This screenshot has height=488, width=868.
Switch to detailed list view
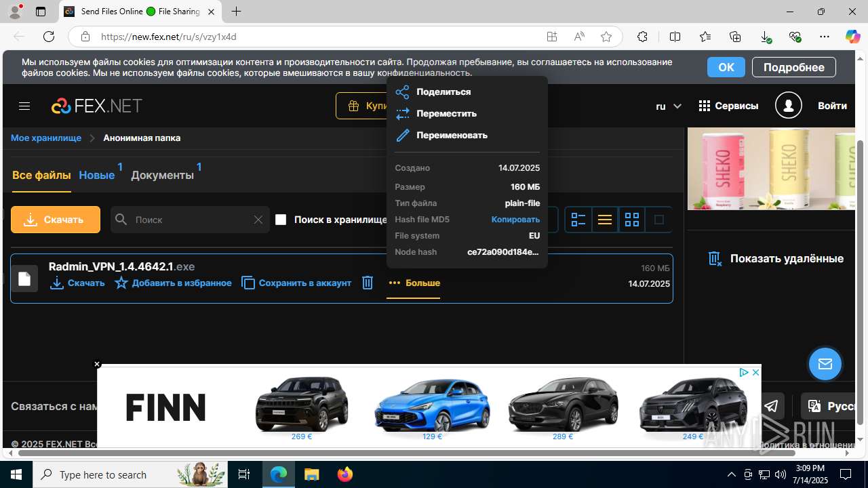point(578,220)
